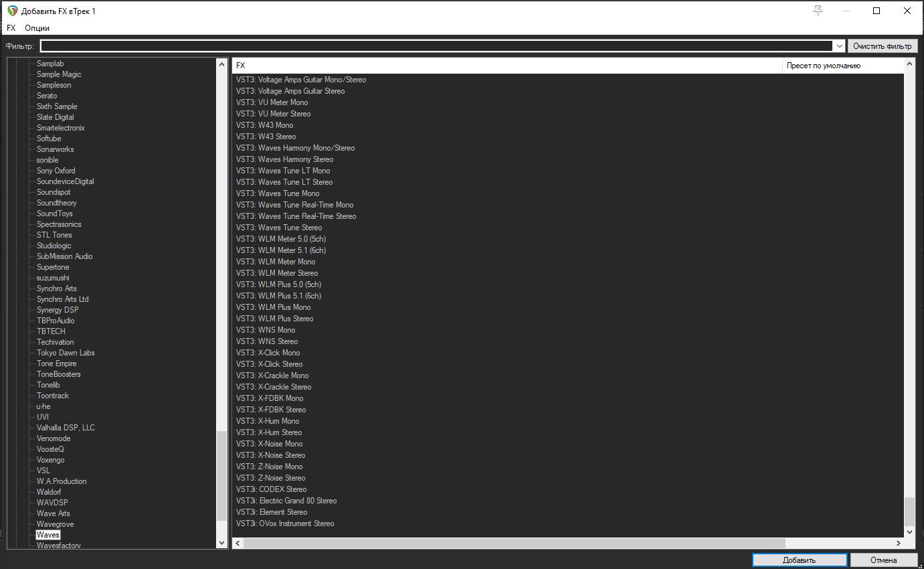The height and width of the screenshot is (569, 924).
Task: Sort by the FX column header
Action: coord(507,66)
